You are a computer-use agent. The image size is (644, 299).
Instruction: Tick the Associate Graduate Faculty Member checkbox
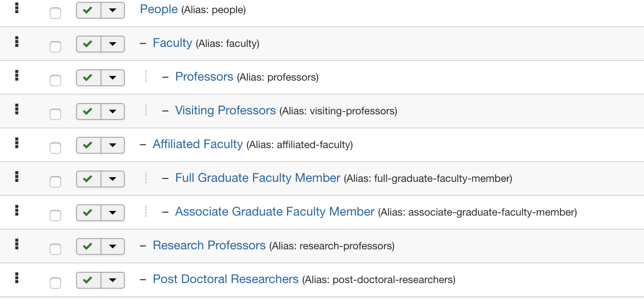(55, 216)
